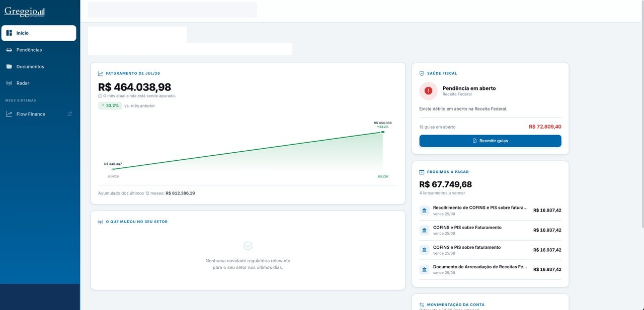Click the JUL/26 axis label

[383, 176]
